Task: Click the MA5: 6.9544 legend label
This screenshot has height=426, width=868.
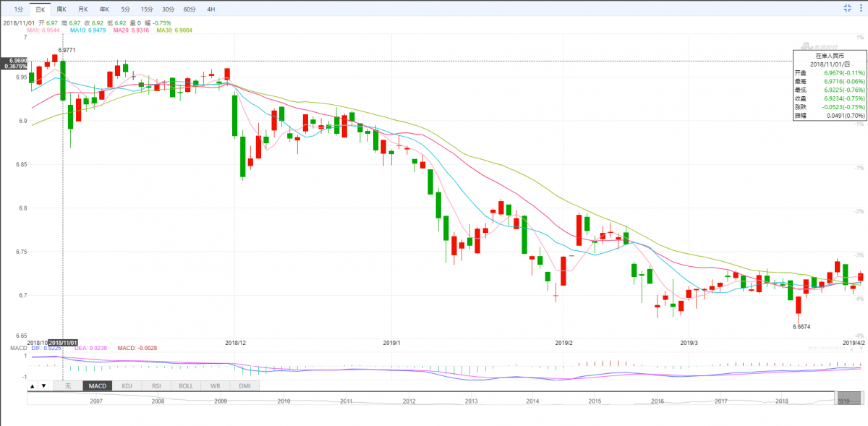Action: coord(44,30)
